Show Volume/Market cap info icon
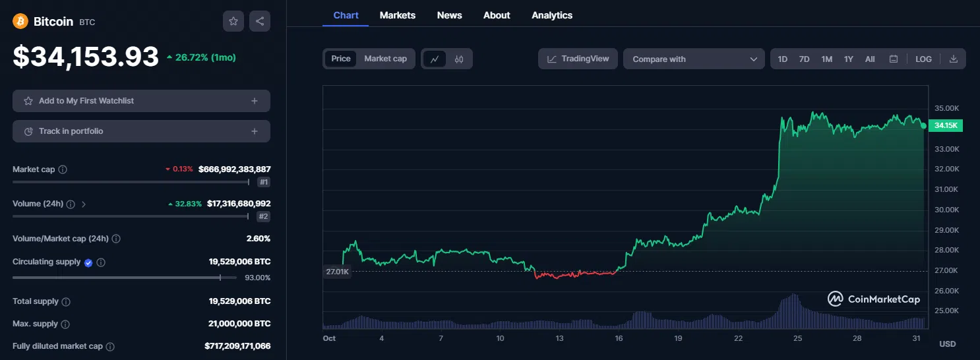This screenshot has width=980, height=360. coord(116,239)
